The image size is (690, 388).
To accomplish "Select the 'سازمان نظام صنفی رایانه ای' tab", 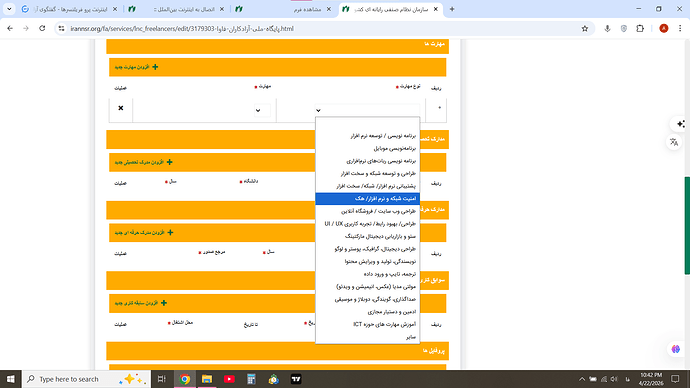I will coord(391,9).
